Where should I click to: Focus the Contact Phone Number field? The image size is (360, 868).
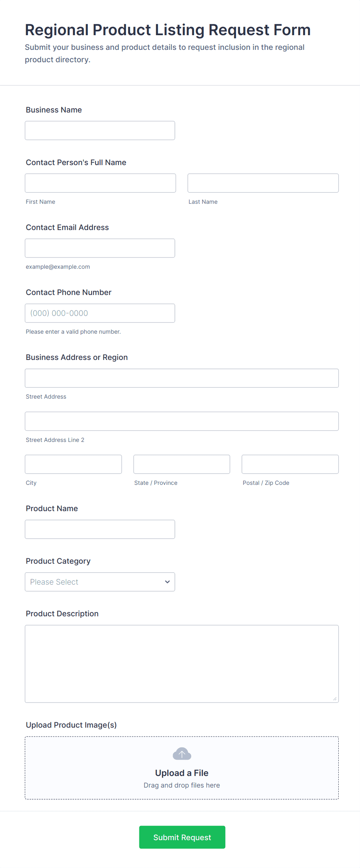click(x=99, y=313)
